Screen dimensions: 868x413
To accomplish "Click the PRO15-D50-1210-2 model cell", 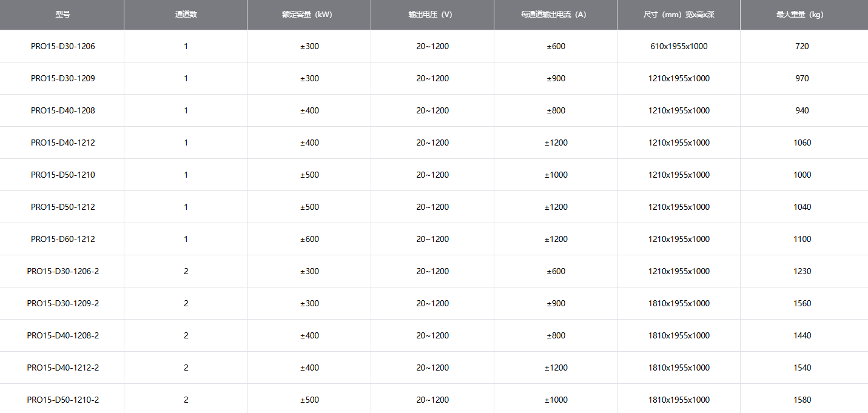I will pyautogui.click(x=62, y=400).
